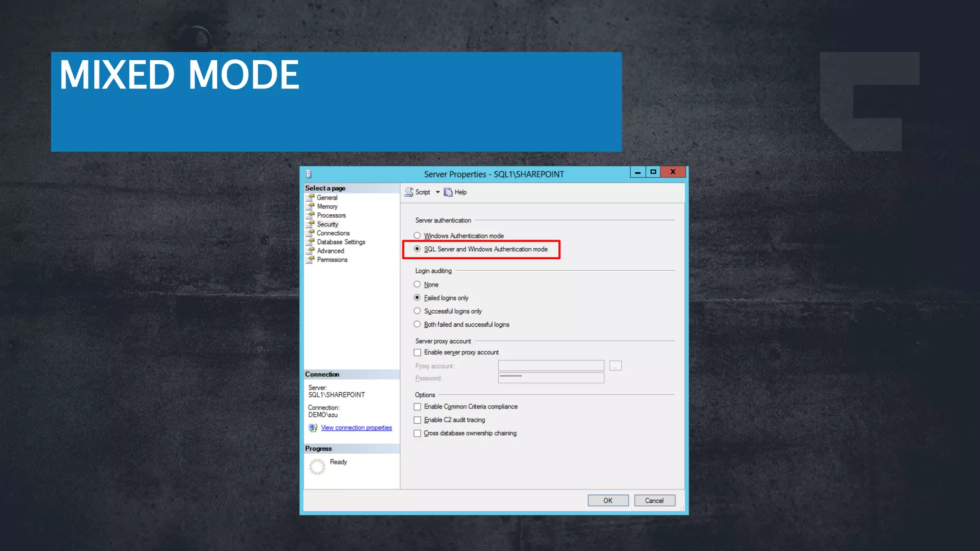Image resolution: width=980 pixels, height=551 pixels.
Task: Click the Server authentication group label
Action: (443, 220)
